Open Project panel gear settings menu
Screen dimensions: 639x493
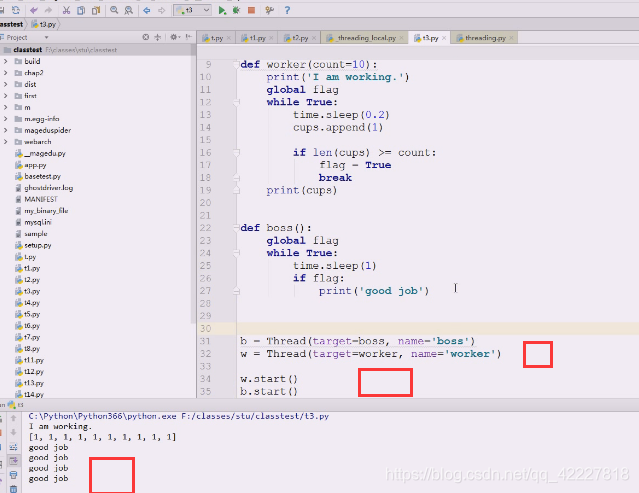click(x=175, y=37)
